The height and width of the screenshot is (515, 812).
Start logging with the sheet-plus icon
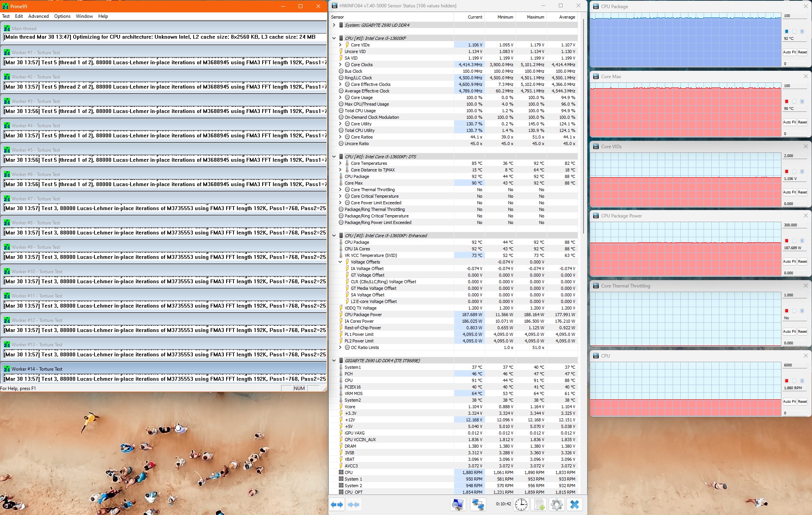tap(539, 505)
